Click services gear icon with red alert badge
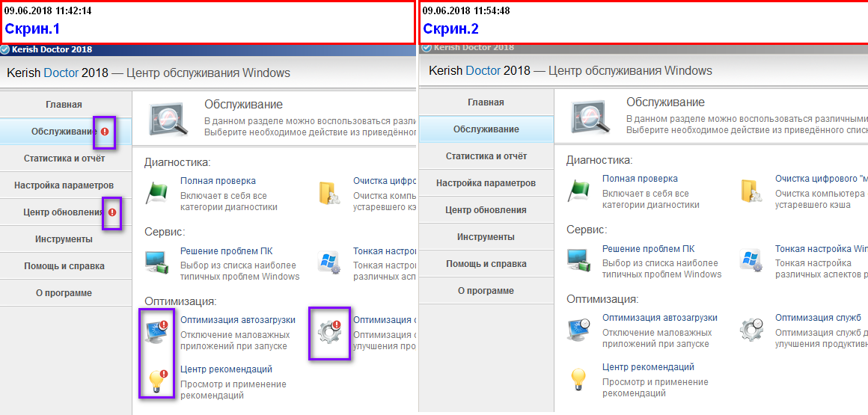The height and width of the screenshot is (415, 868). click(x=329, y=332)
